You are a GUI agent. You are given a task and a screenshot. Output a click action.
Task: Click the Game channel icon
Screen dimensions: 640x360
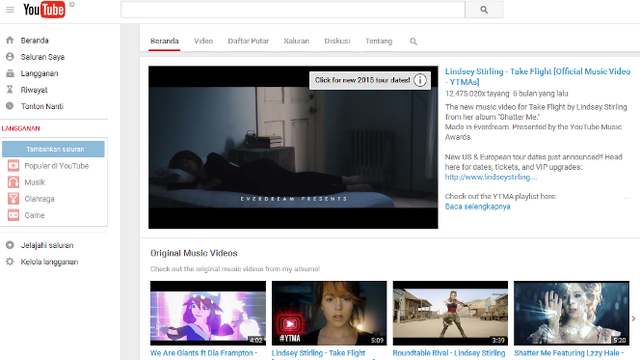coord(13,215)
